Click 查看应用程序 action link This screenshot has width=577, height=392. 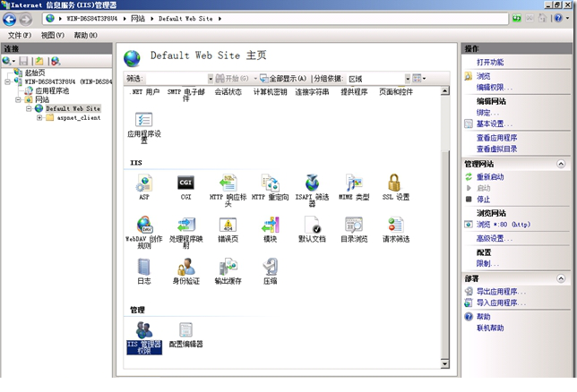pyautogui.click(x=496, y=138)
